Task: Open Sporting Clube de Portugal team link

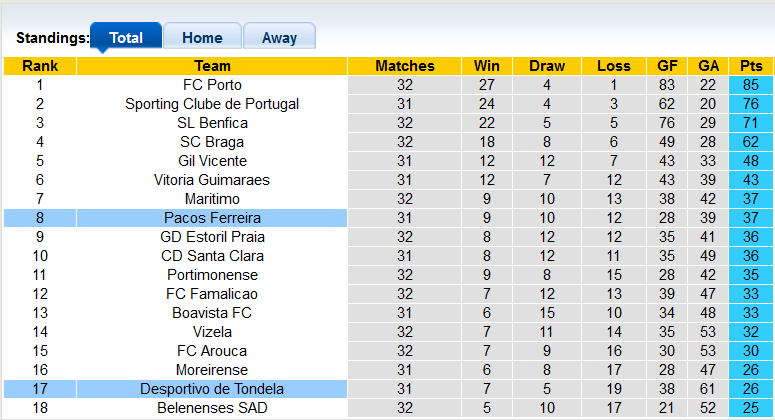Action: tap(212, 104)
